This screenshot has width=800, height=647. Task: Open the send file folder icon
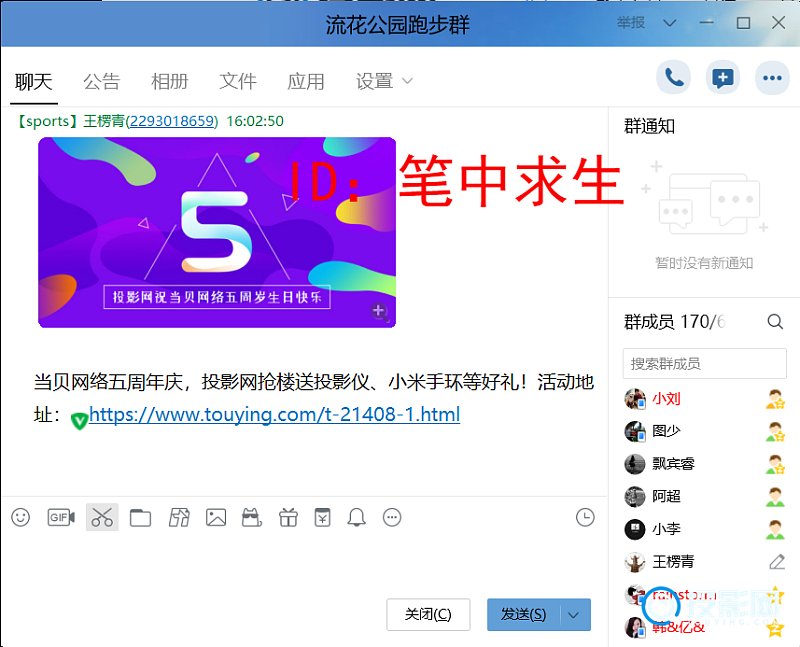coord(140,517)
